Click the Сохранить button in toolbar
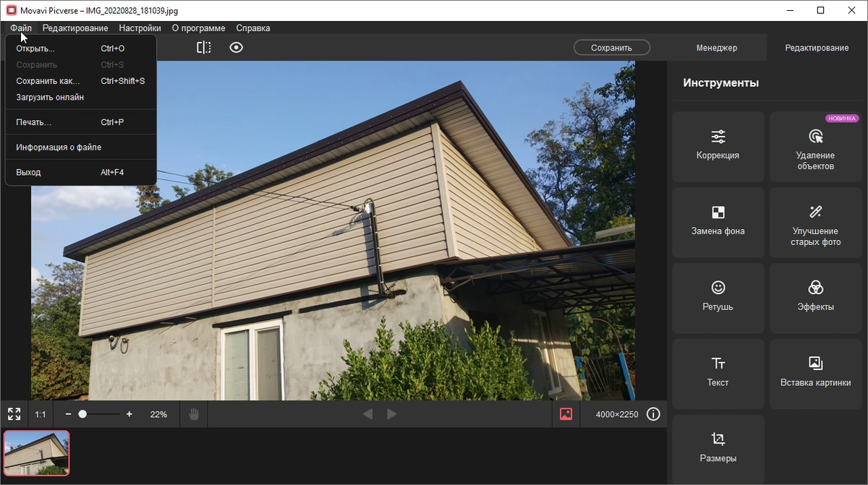Image resolution: width=868 pixels, height=485 pixels. coord(612,48)
